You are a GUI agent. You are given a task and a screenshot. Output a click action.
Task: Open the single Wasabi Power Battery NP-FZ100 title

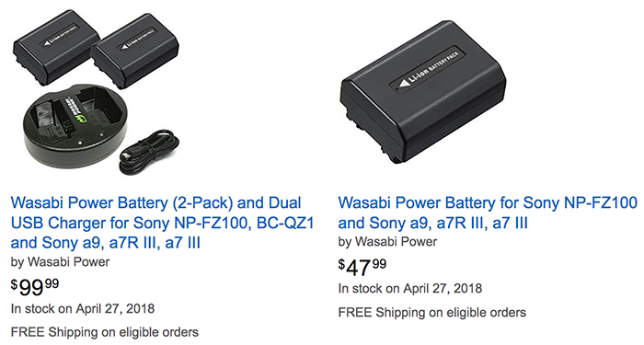point(488,213)
